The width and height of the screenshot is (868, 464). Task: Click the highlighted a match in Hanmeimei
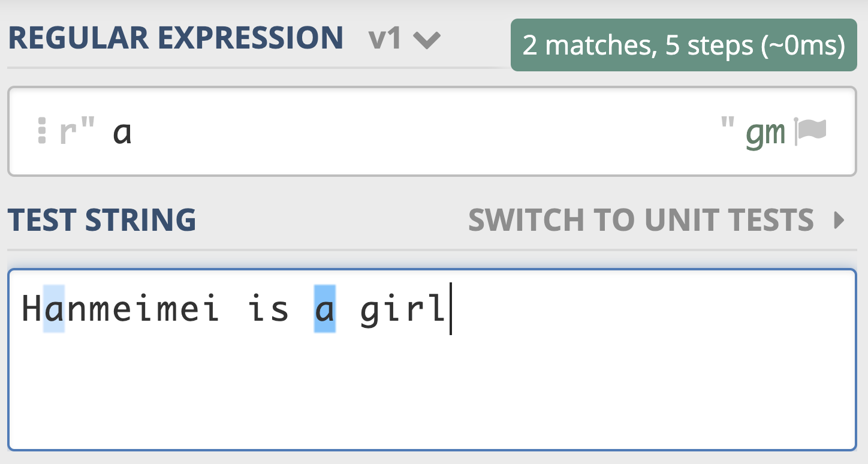tap(53, 310)
